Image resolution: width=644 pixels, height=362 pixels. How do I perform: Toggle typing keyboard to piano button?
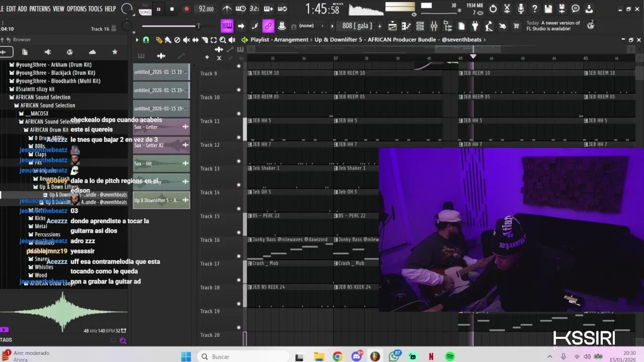pos(227,26)
